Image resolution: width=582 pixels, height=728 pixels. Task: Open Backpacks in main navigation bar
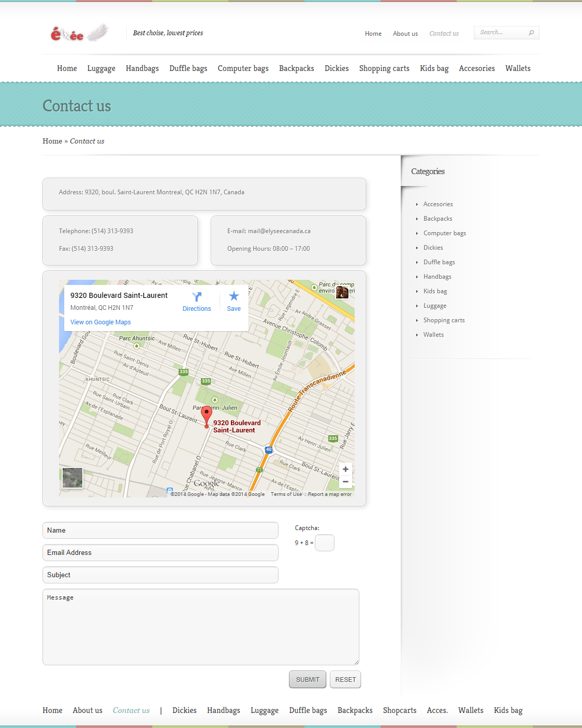(297, 68)
